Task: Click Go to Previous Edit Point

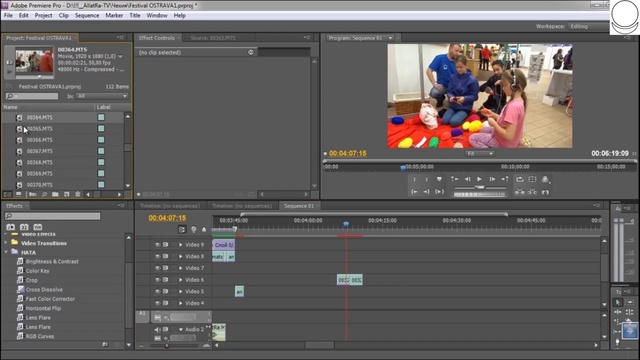Action: click(454, 179)
